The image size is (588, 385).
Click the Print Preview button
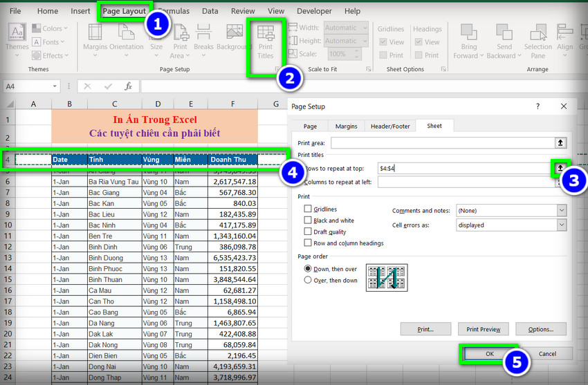(483, 329)
